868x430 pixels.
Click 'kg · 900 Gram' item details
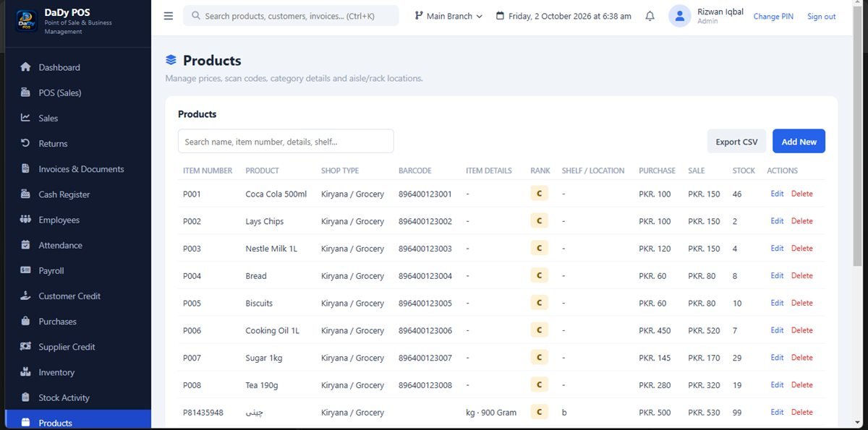pyautogui.click(x=491, y=413)
